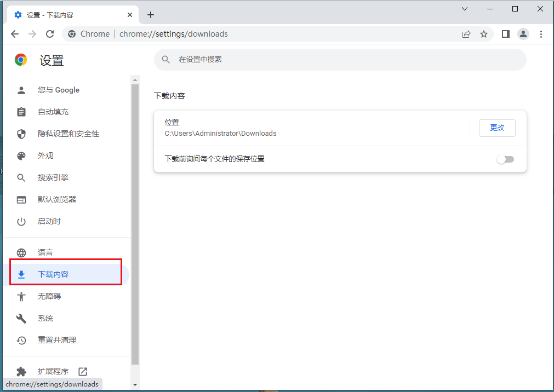554x392 pixels.
Task: Click the clipboard icon for 自动填充
Action: click(x=21, y=112)
